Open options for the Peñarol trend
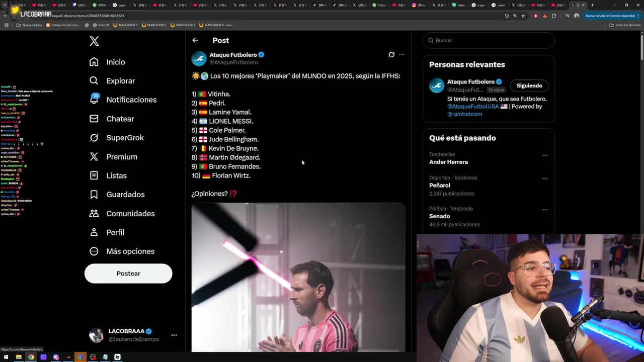This screenshot has height=362, width=644. [545, 178]
